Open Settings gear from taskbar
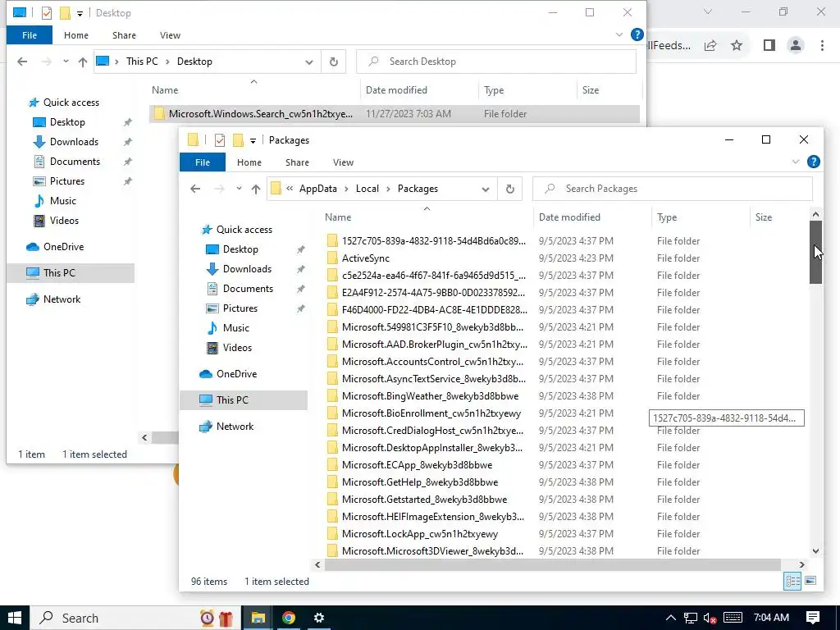The width and height of the screenshot is (840, 630). (319, 618)
